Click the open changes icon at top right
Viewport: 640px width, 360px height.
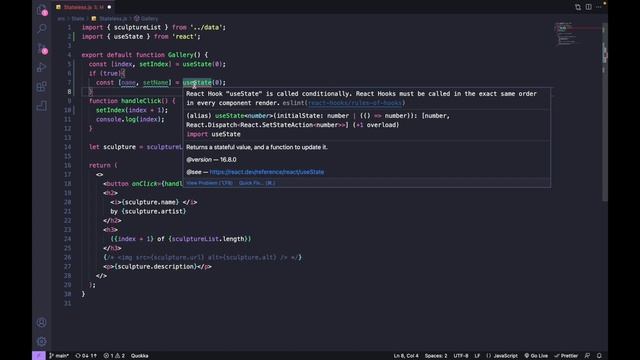tap(578, 7)
